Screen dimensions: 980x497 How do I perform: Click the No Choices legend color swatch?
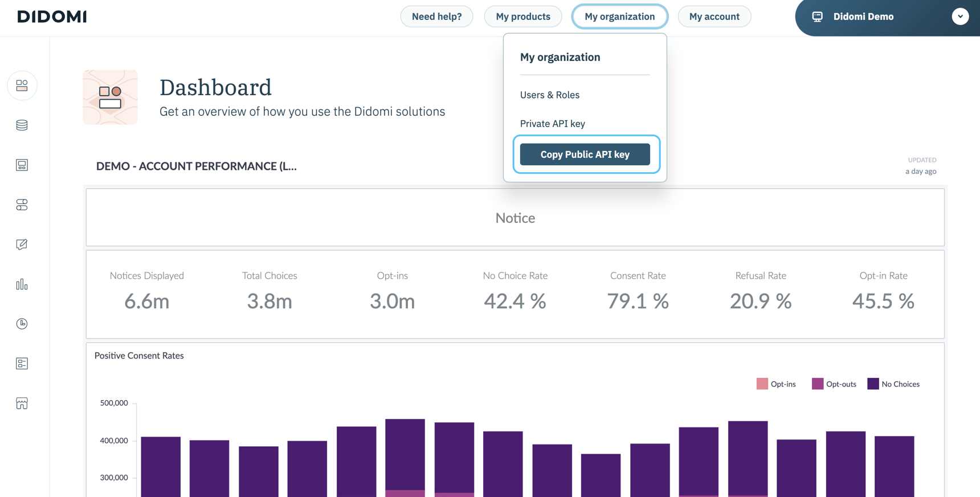coord(873,384)
